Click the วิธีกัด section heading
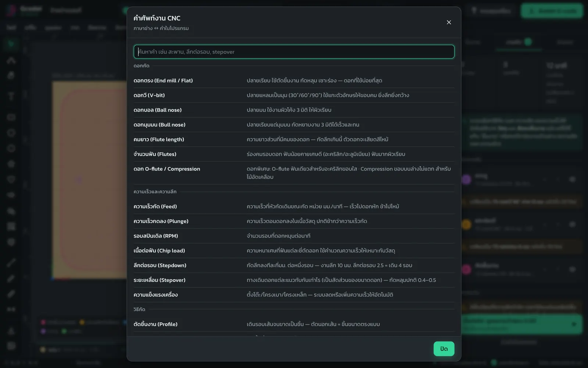Screen dimensions: 588x368 tap(140, 309)
